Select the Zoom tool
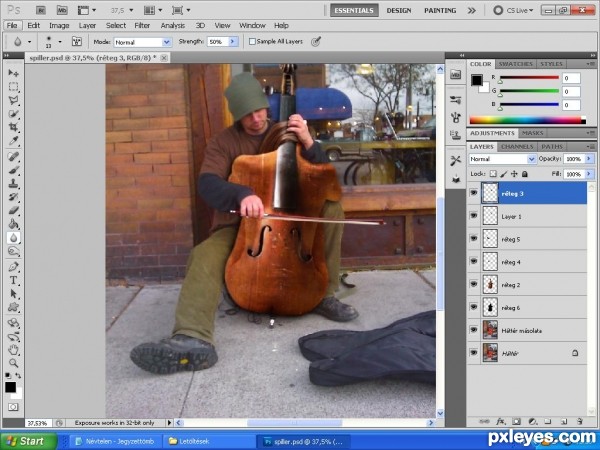This screenshot has height=450, width=600. point(13,363)
